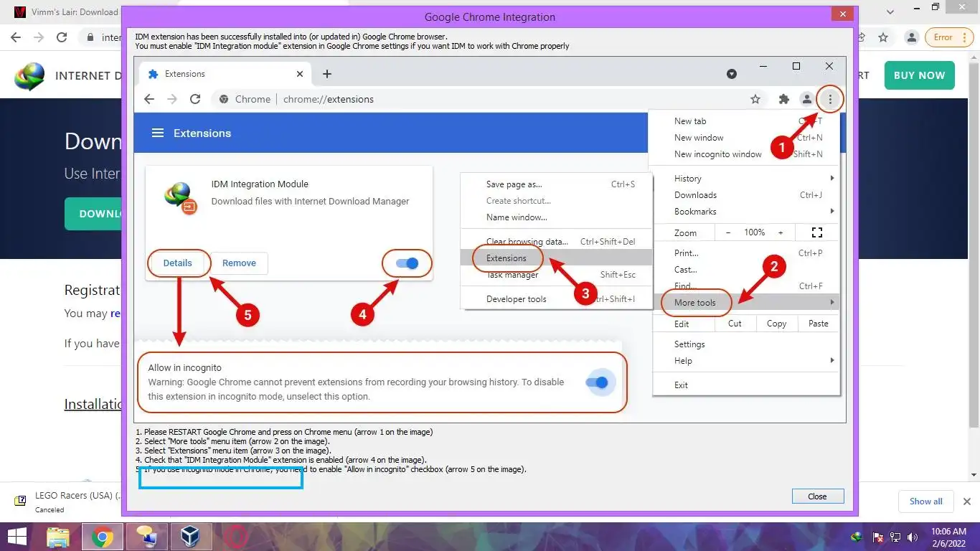Screen dimensions: 980x551
Task: Toggle the Allow in incognito switch
Action: [x=598, y=382]
